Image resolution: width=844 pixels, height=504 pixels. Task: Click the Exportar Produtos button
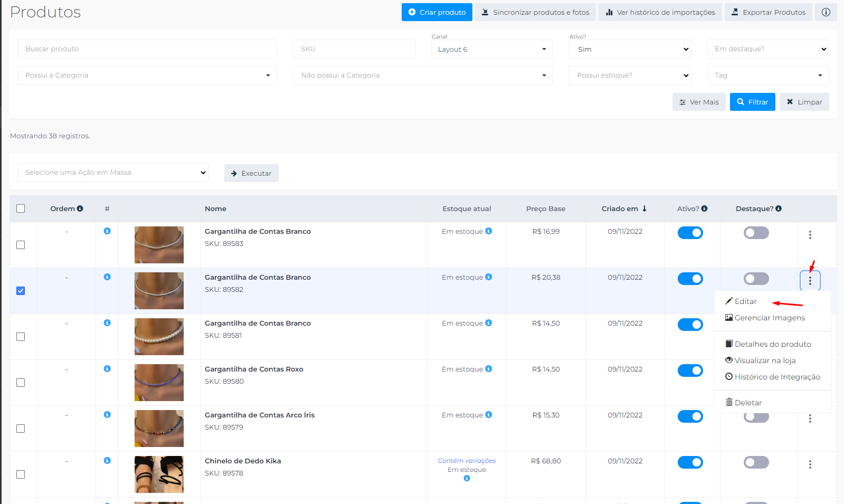pos(769,12)
